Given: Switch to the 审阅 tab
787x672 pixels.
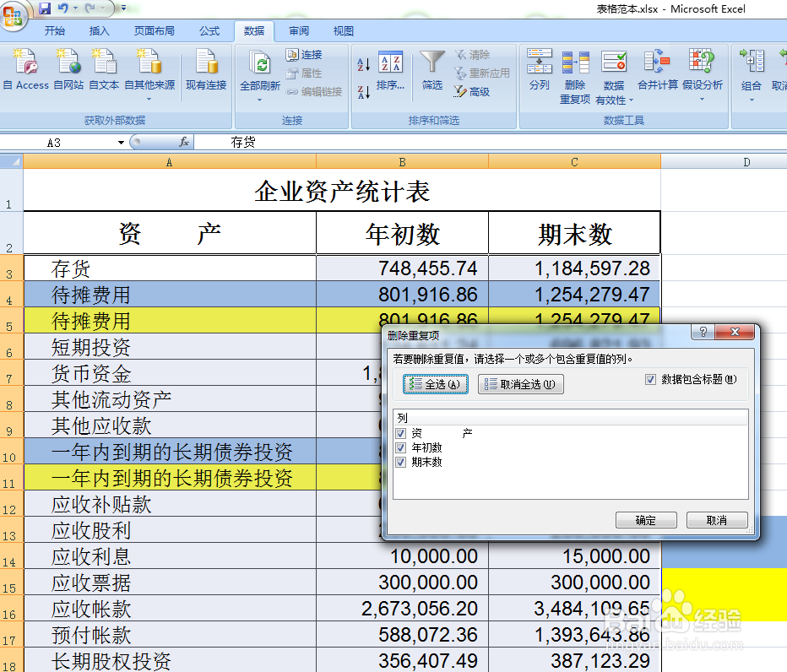Looking at the screenshot, I should 299,31.
